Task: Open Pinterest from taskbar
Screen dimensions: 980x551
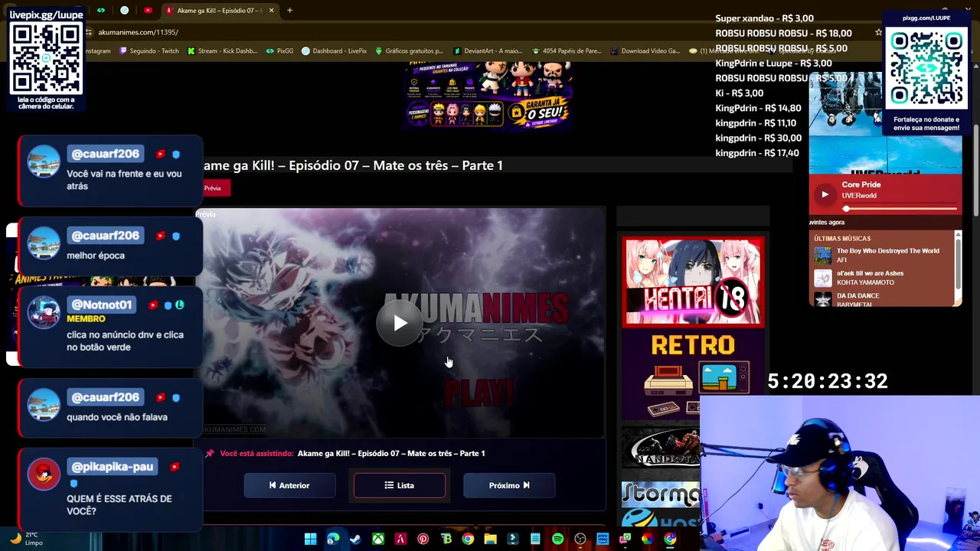Action: (x=423, y=540)
